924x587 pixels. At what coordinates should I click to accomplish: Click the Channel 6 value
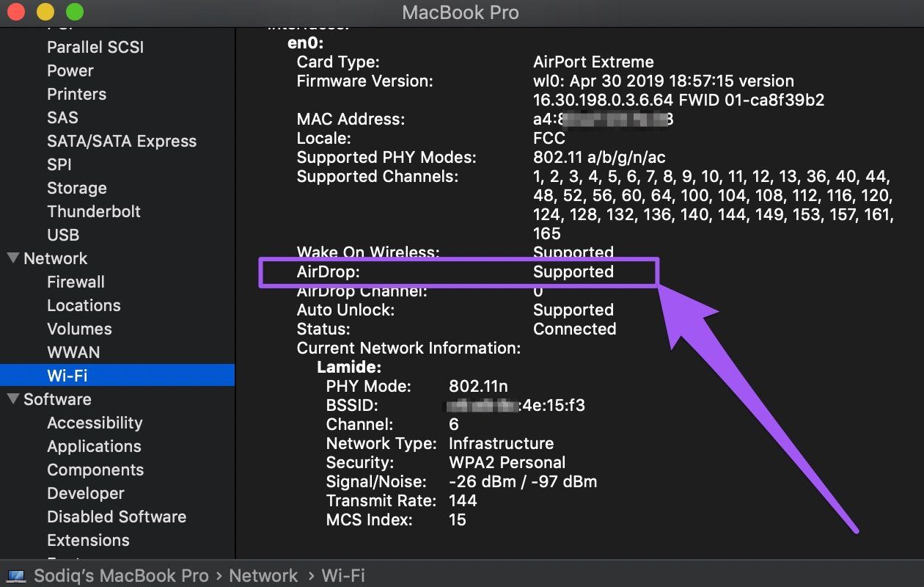pos(453,425)
